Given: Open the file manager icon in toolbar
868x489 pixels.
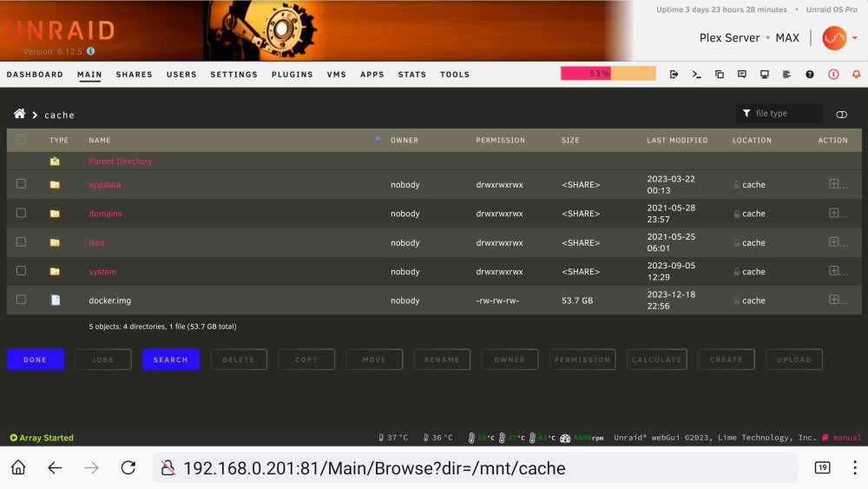Looking at the screenshot, I should coord(719,74).
